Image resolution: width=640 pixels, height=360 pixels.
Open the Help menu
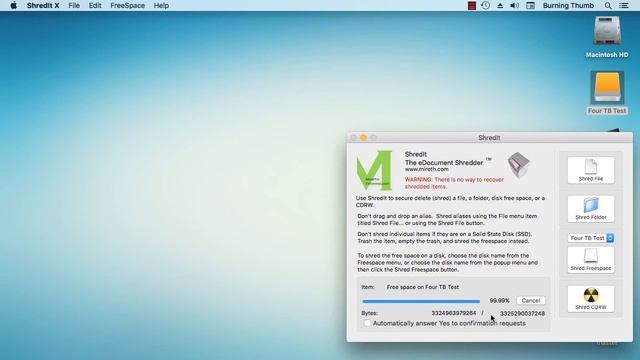161,6
